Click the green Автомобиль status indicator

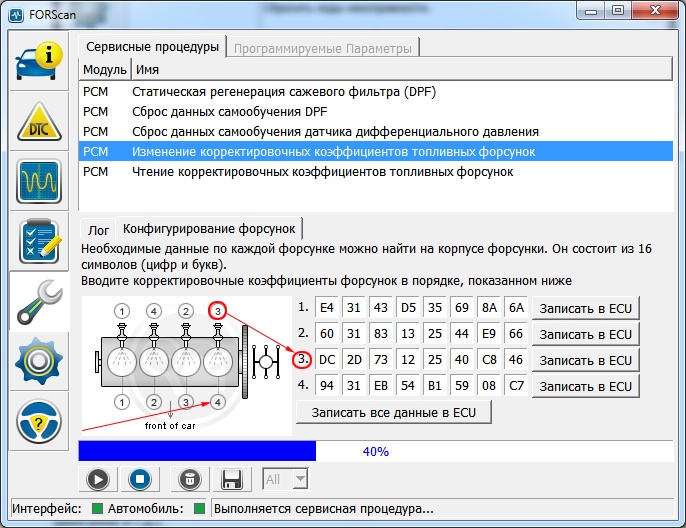click(199, 508)
